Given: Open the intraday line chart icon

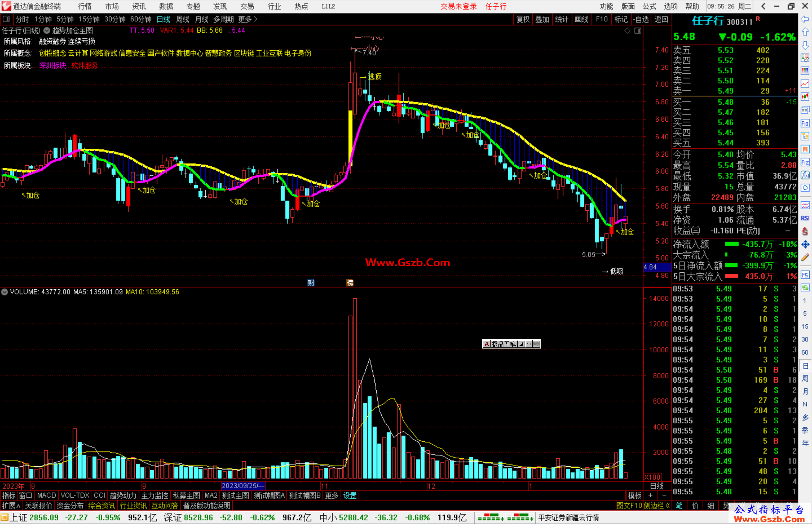Looking at the screenshot, I should tap(805, 84).
